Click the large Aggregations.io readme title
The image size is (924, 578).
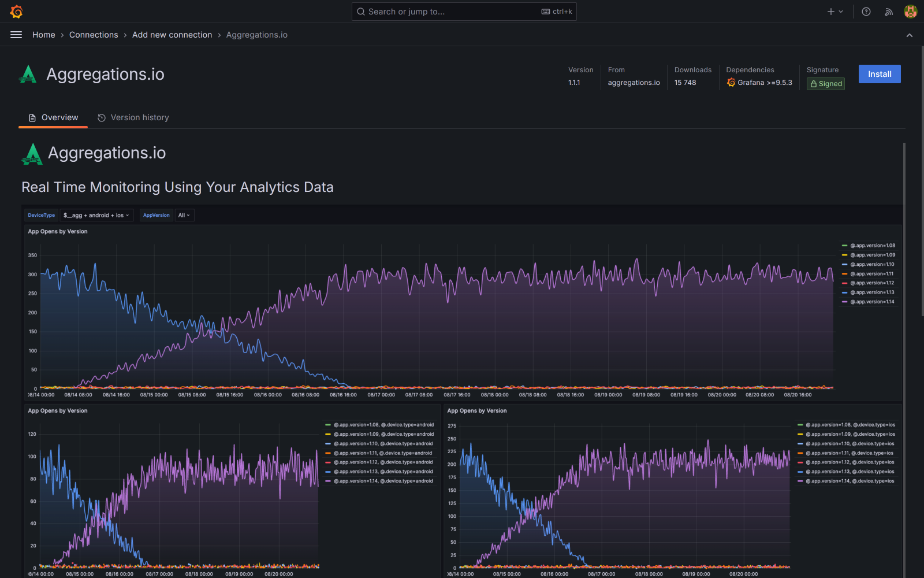click(x=107, y=153)
